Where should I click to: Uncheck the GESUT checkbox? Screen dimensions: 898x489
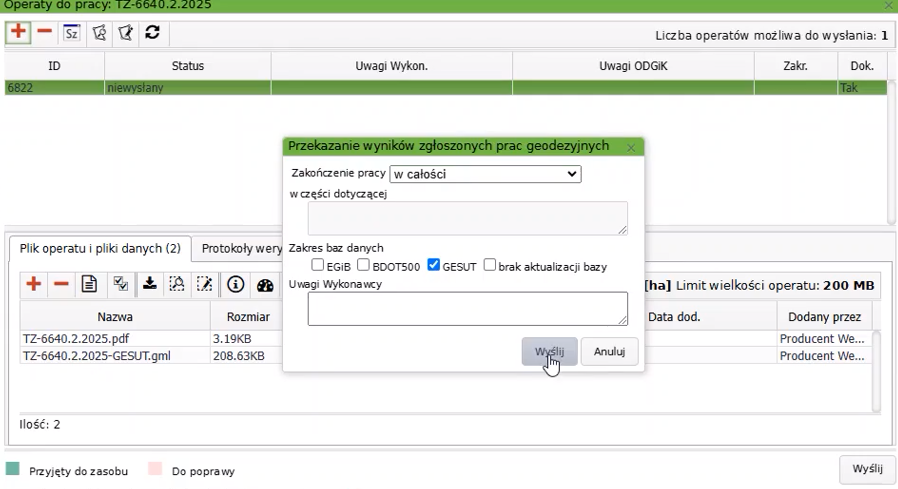(x=433, y=266)
